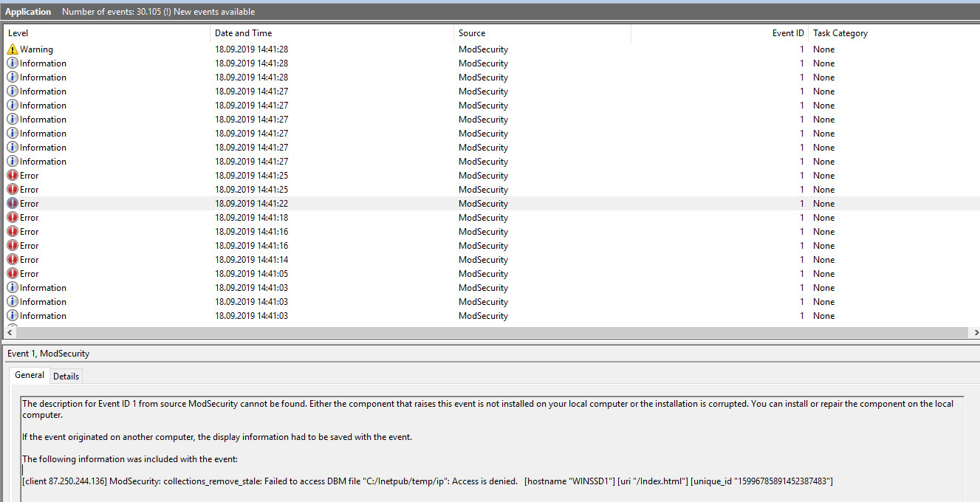Click Task Category None in the 14:41:05 row
This screenshot has width=980, height=502.
point(824,274)
